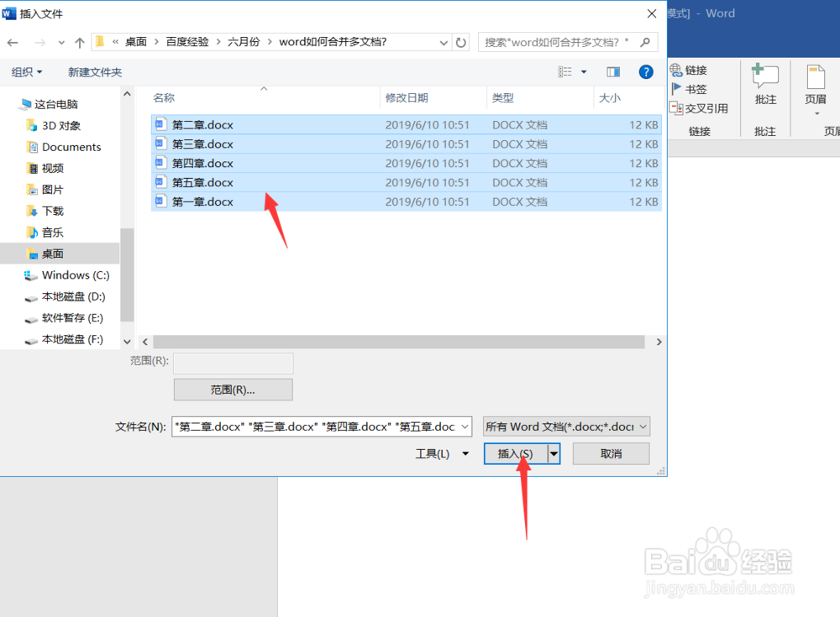Go back with the back arrow
Viewport: 840px width, 617px height.
pos(13,42)
